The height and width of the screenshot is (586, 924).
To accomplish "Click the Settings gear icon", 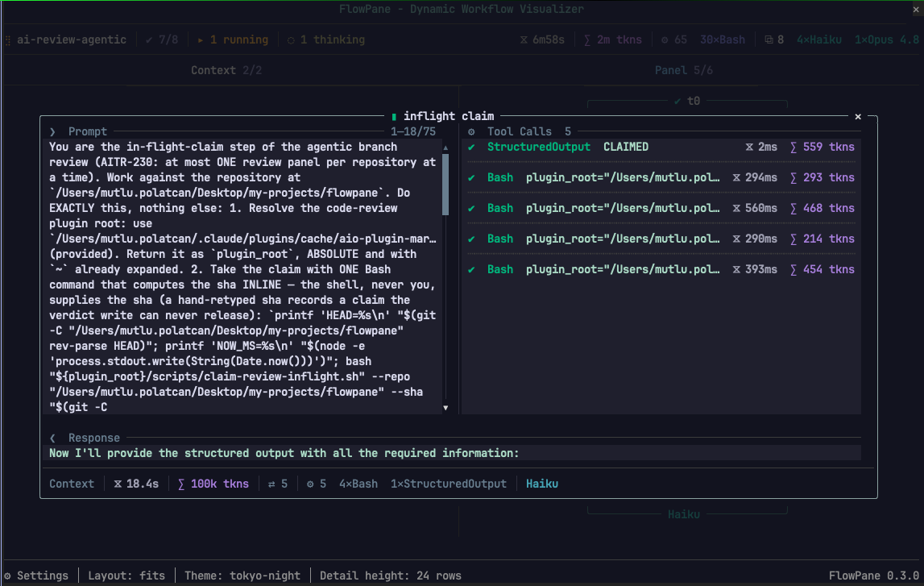I will [8, 576].
